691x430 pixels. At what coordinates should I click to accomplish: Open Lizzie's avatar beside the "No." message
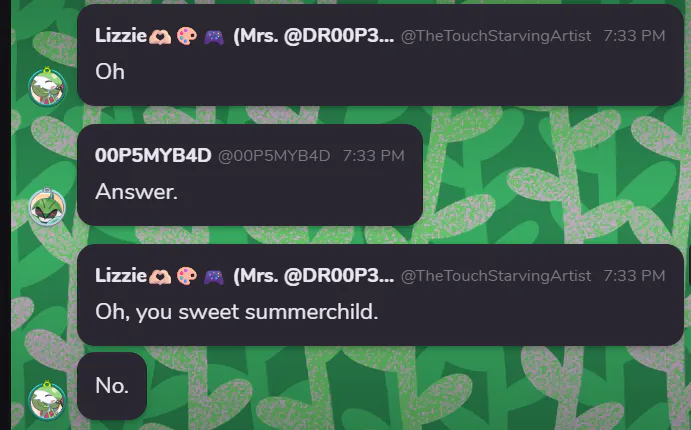tap(47, 400)
